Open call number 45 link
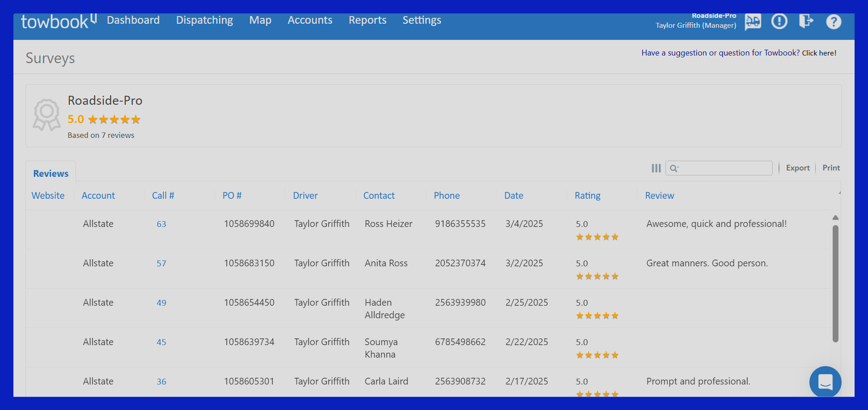The width and height of the screenshot is (868, 410). coord(161,342)
